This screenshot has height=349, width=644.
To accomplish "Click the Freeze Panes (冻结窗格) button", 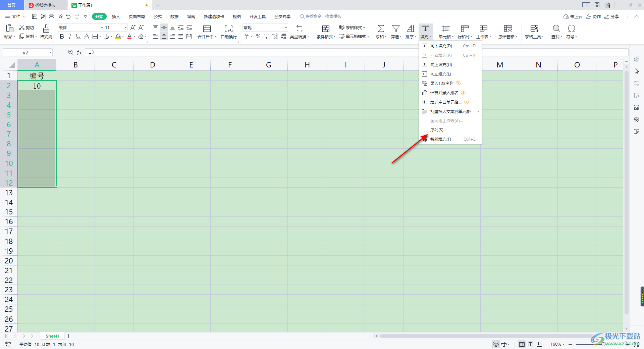I will (x=508, y=32).
